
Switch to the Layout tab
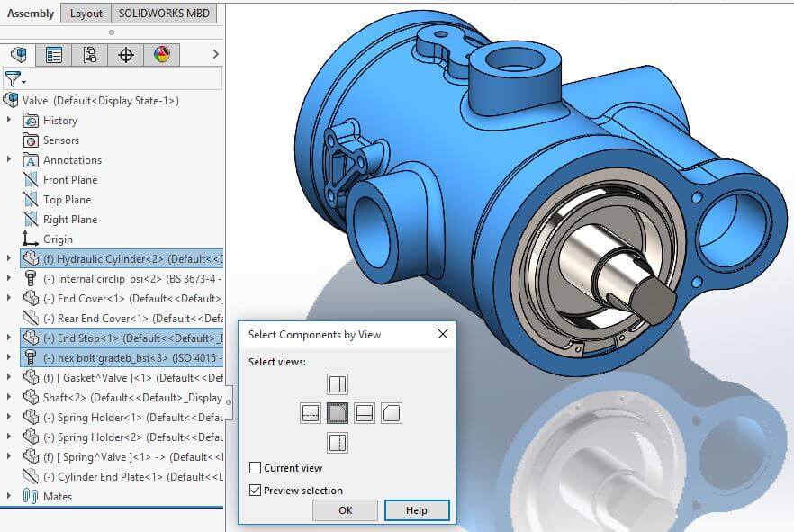(x=86, y=13)
